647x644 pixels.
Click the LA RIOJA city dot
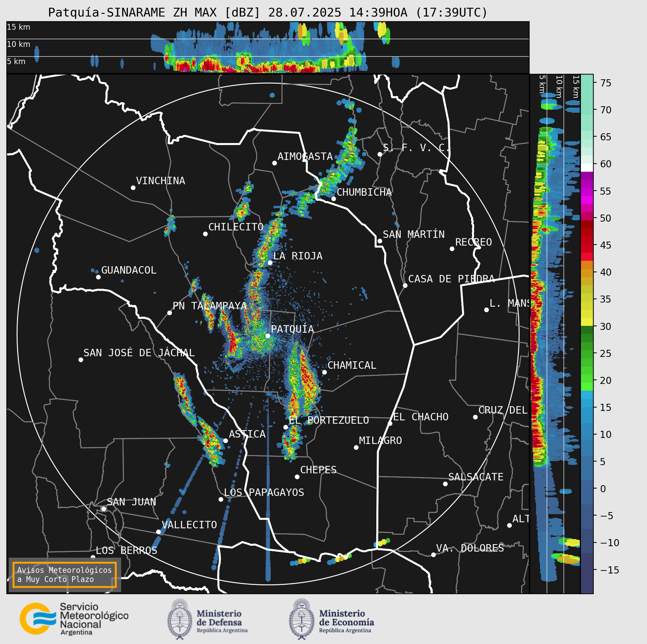pyautogui.click(x=270, y=262)
